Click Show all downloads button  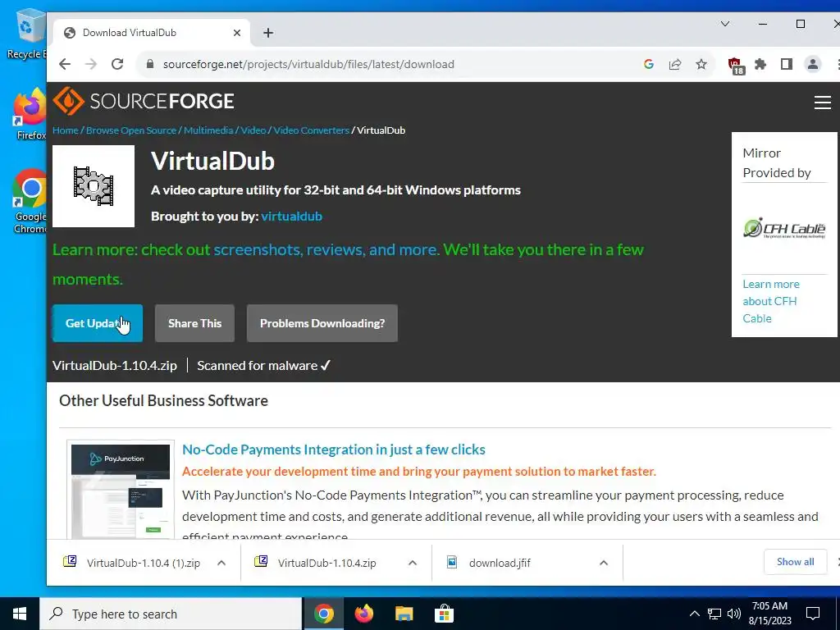[795, 561]
